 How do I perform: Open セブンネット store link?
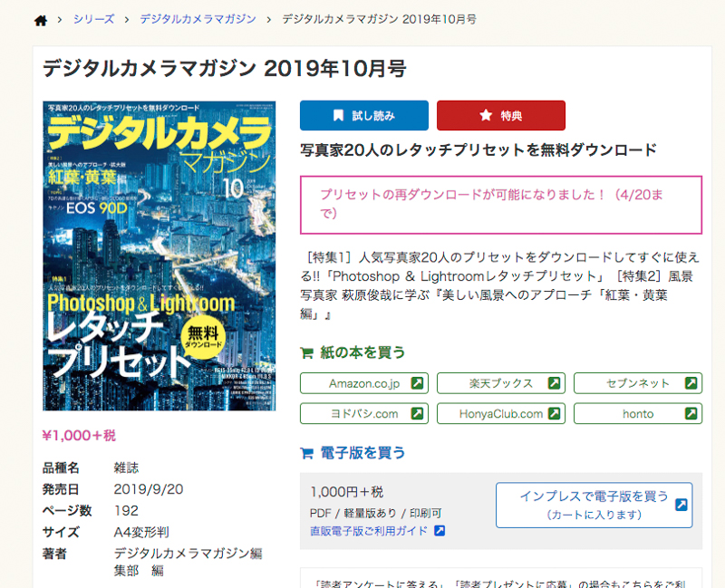coord(638,383)
